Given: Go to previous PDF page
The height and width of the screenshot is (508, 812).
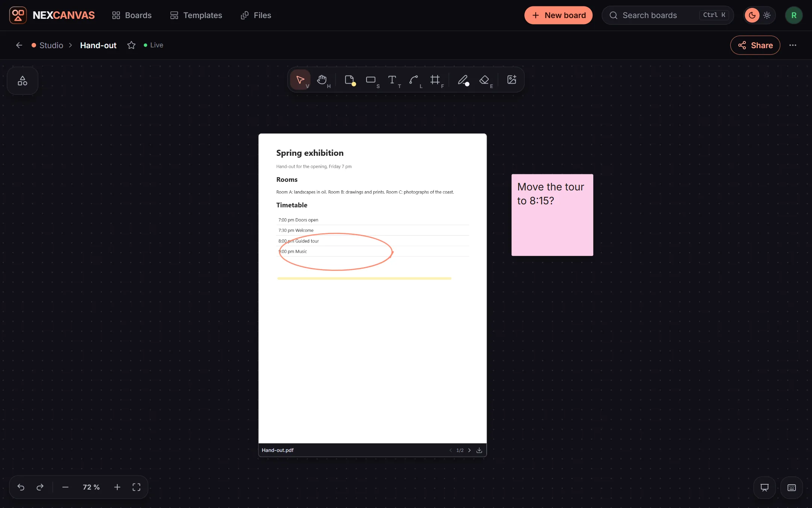Looking at the screenshot, I should pos(451,450).
